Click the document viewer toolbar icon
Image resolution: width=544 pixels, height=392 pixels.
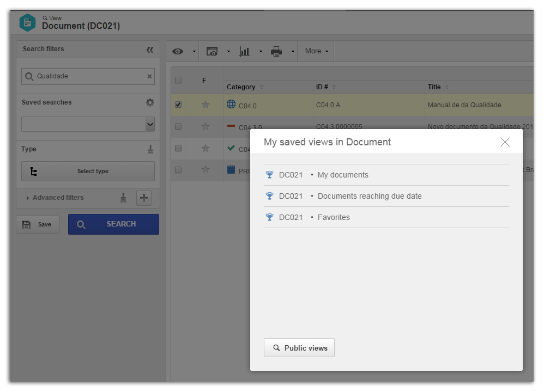click(212, 51)
